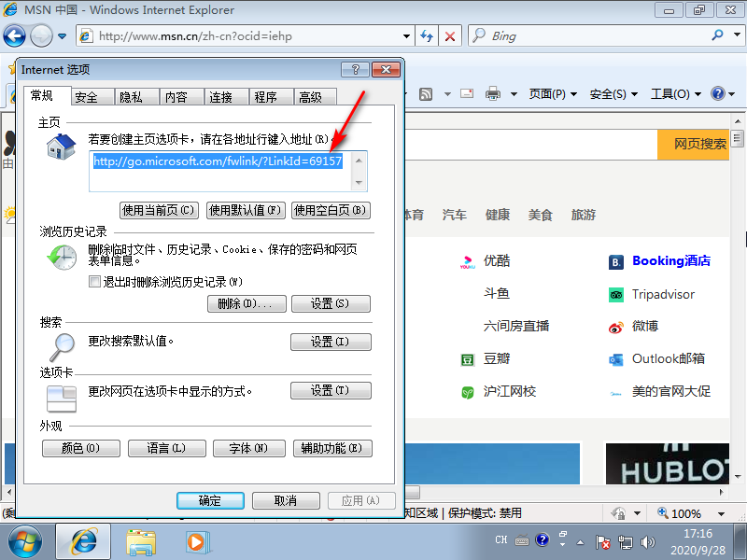
Task: Click the RSS feeds icon
Action: [428, 93]
